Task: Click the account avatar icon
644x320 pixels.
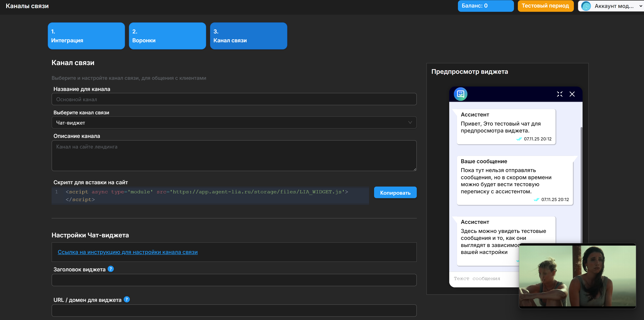Action: pyautogui.click(x=586, y=6)
